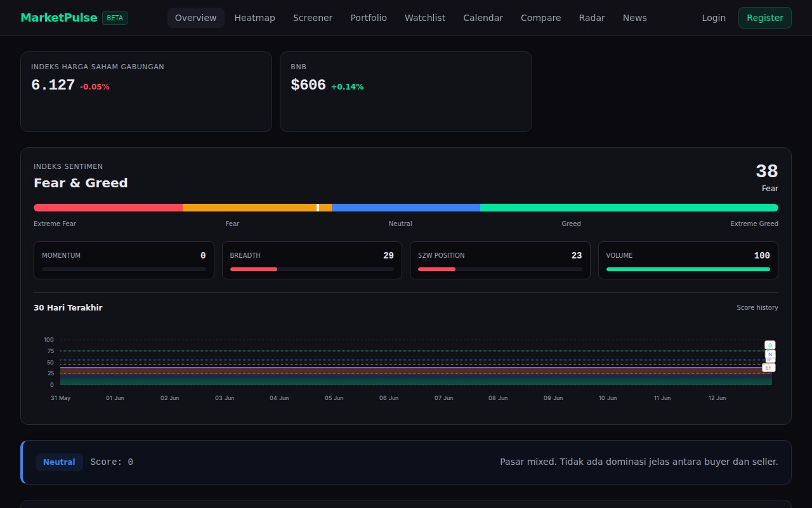Screen dimensions: 812x508
Task: Select the Breadth metric card
Action: 312,260
